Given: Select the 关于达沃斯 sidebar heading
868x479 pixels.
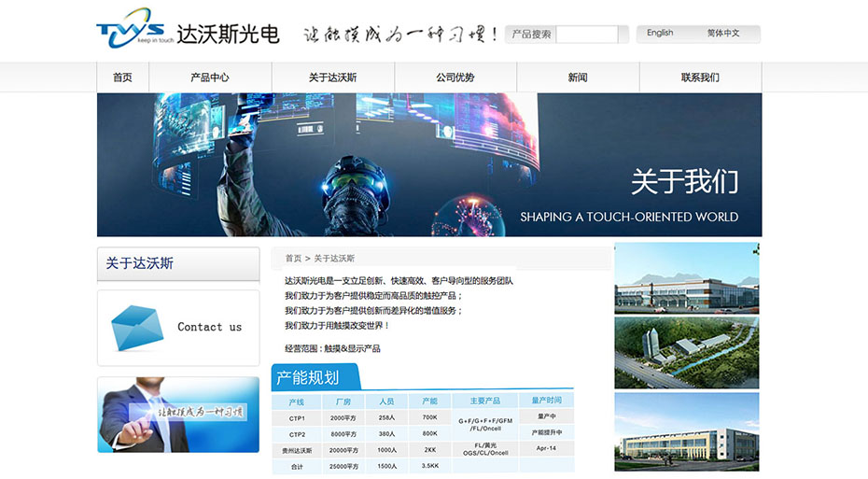Looking at the screenshot, I should pyautogui.click(x=139, y=263).
